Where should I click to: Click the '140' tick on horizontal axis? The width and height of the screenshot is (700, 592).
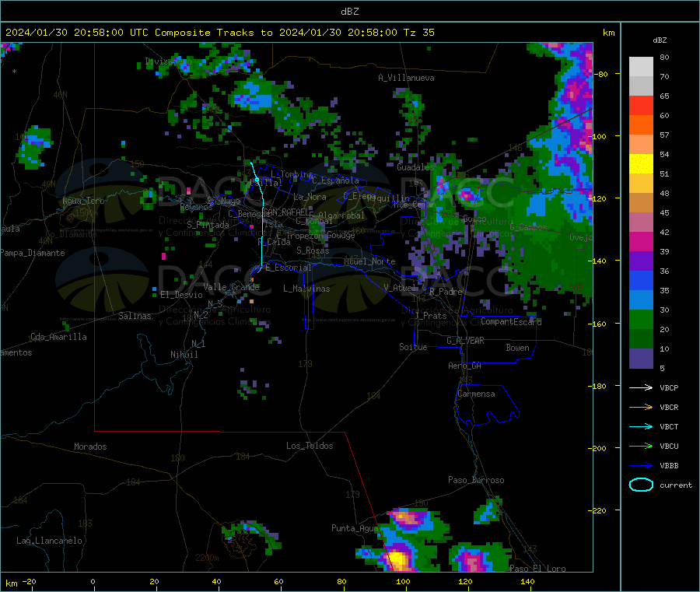pyautogui.click(x=527, y=581)
